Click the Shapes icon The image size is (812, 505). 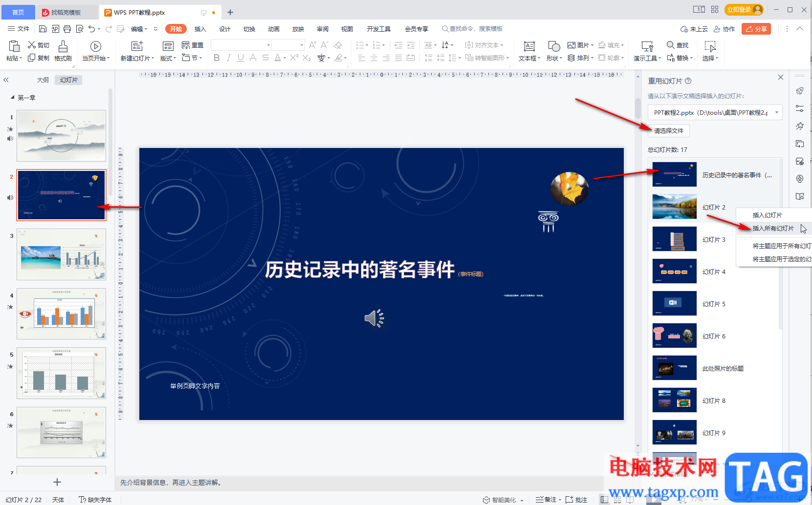click(x=554, y=46)
